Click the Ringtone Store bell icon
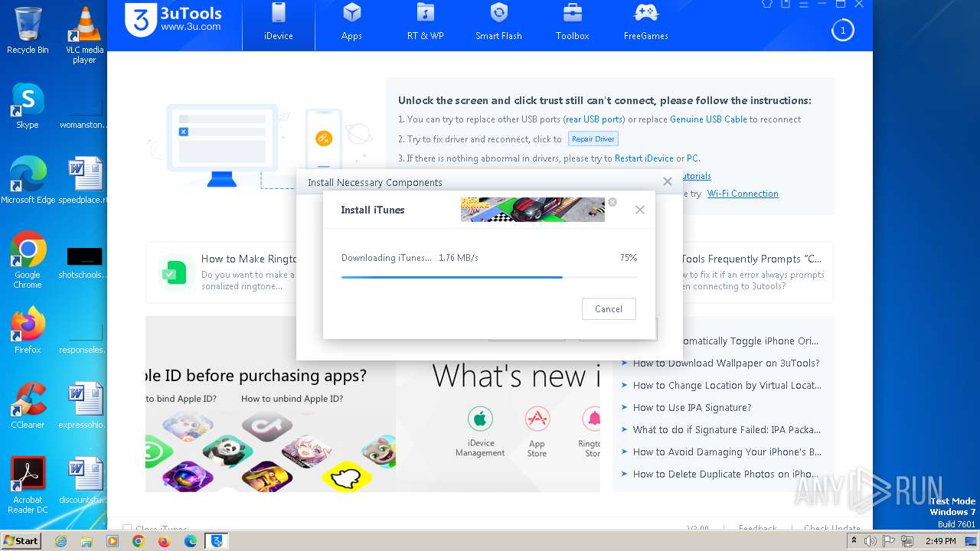 tap(592, 419)
